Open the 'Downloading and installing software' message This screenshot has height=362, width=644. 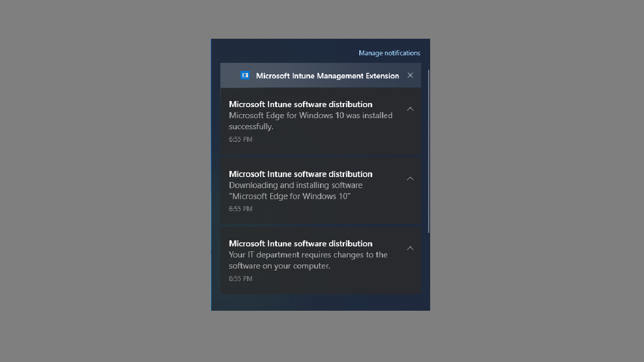tap(320, 191)
